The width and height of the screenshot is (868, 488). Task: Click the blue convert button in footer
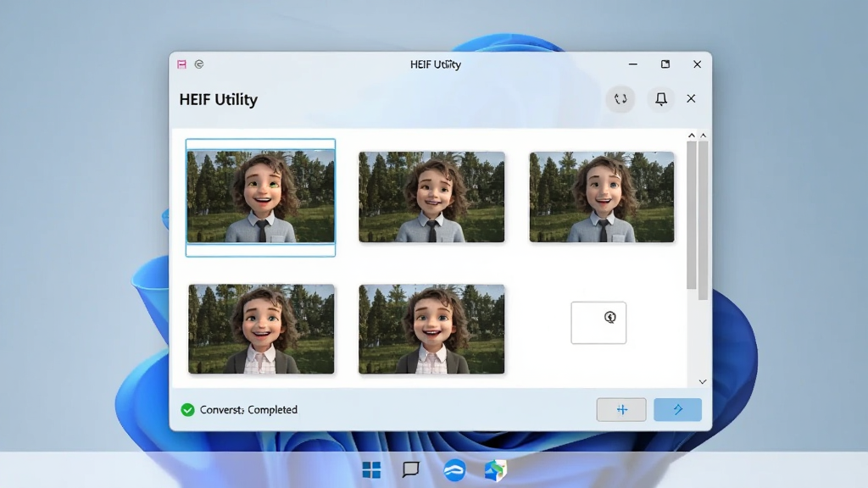pyautogui.click(x=677, y=409)
